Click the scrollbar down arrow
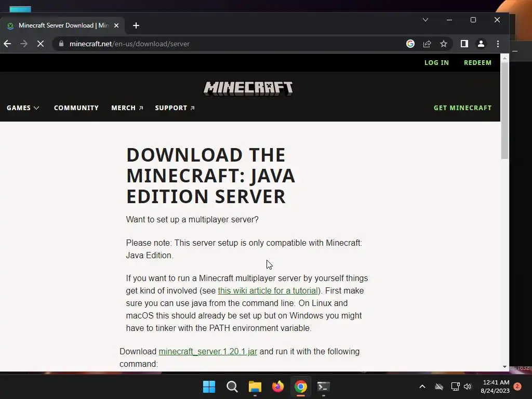Viewport: 532px width, 399px height. click(x=504, y=367)
